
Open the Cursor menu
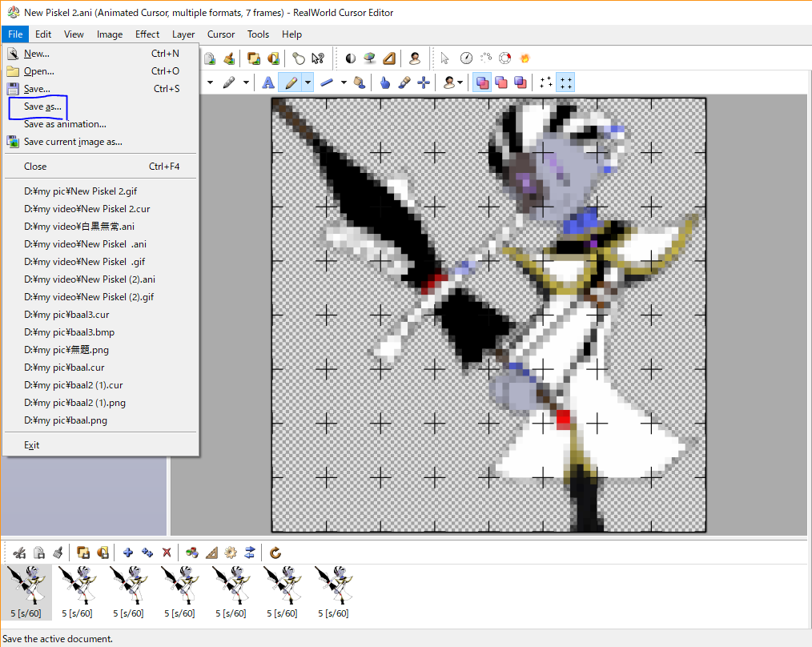[x=220, y=34]
